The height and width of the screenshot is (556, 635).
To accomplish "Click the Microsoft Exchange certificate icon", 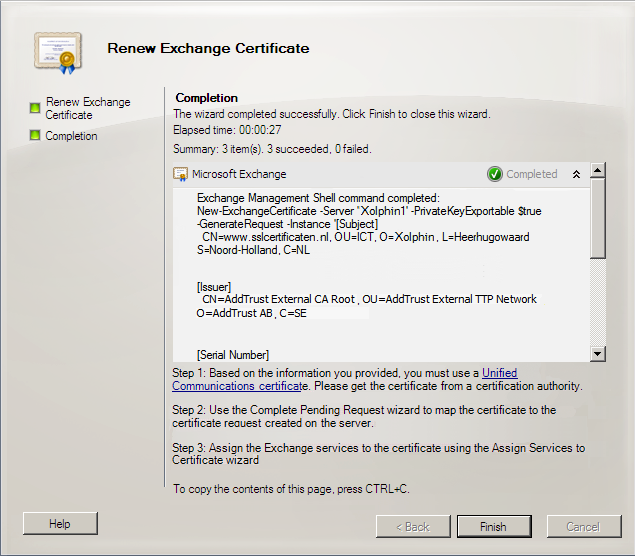I will coord(180,174).
